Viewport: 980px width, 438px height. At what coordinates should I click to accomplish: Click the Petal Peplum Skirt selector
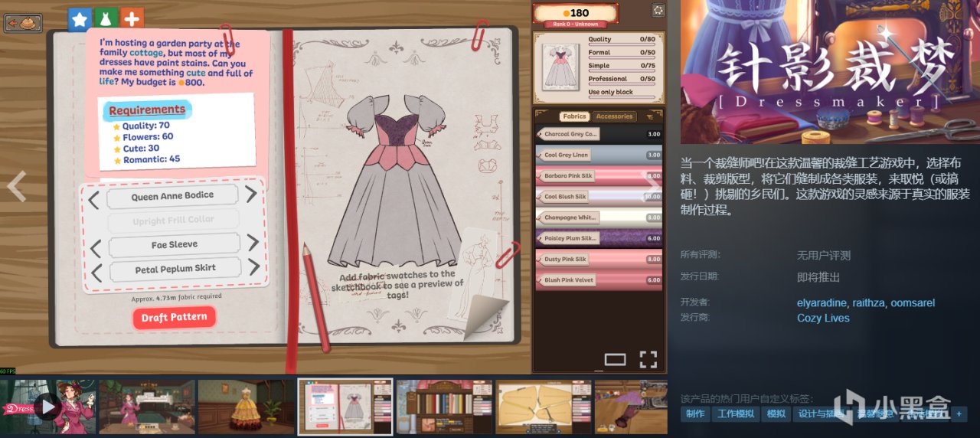[x=175, y=269]
